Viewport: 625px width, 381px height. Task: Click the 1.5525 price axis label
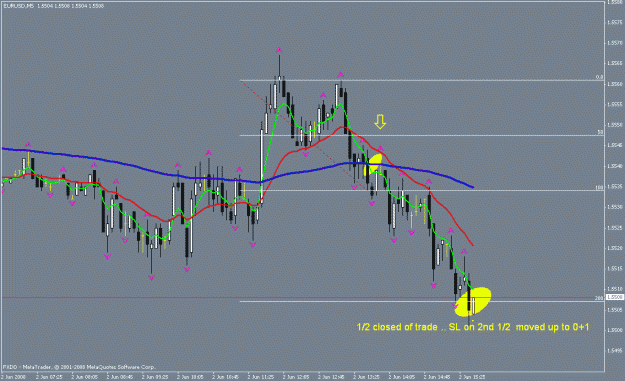click(615, 228)
